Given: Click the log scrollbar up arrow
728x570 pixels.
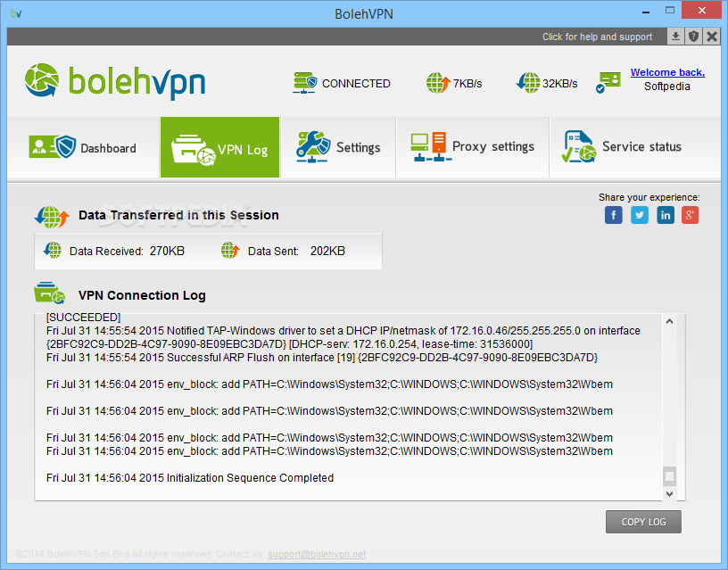Looking at the screenshot, I should coord(669,321).
